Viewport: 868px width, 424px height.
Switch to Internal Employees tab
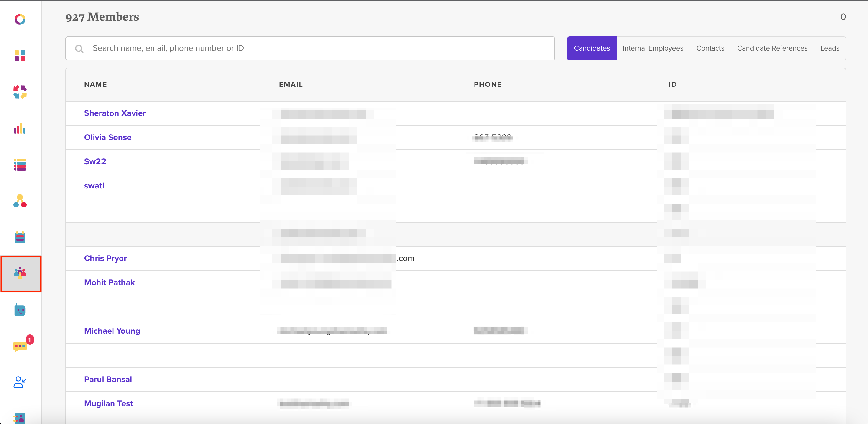click(x=653, y=48)
